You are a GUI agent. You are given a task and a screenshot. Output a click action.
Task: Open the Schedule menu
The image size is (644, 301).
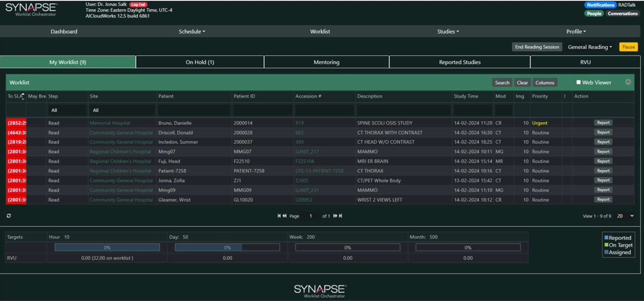tap(192, 32)
